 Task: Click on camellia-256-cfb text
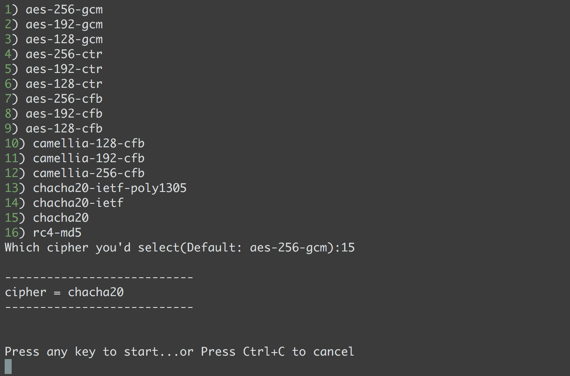tap(89, 173)
